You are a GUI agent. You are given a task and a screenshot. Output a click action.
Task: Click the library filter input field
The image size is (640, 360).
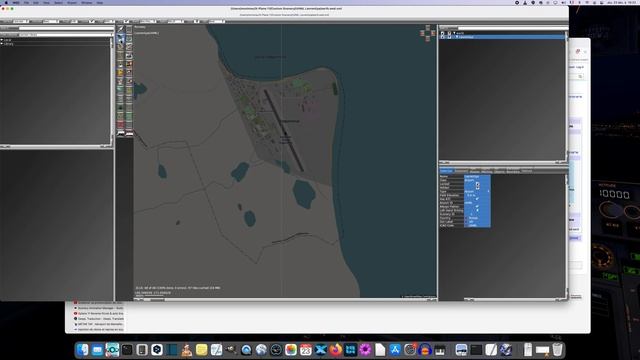coord(66,28)
